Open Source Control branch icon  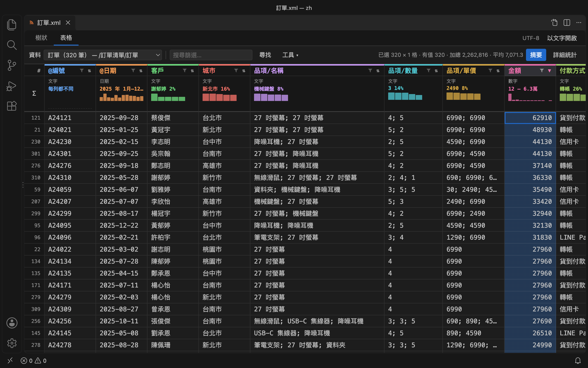point(12,66)
